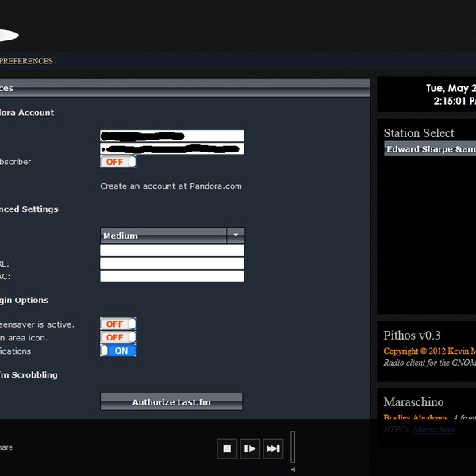
Task: Click the small speaker volume icon
Action: coord(293,470)
